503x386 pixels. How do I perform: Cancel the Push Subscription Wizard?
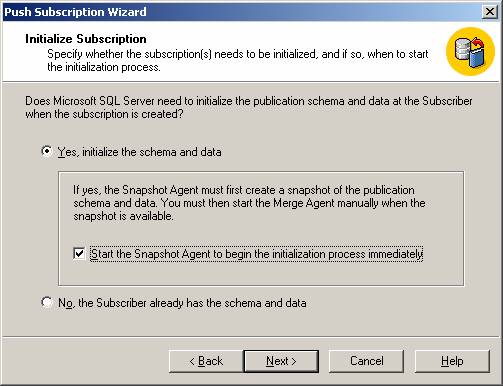pyautogui.click(x=366, y=361)
